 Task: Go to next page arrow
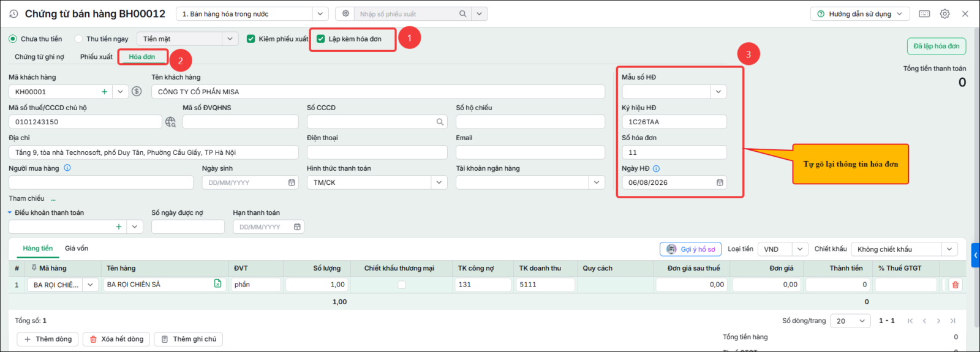point(938,321)
